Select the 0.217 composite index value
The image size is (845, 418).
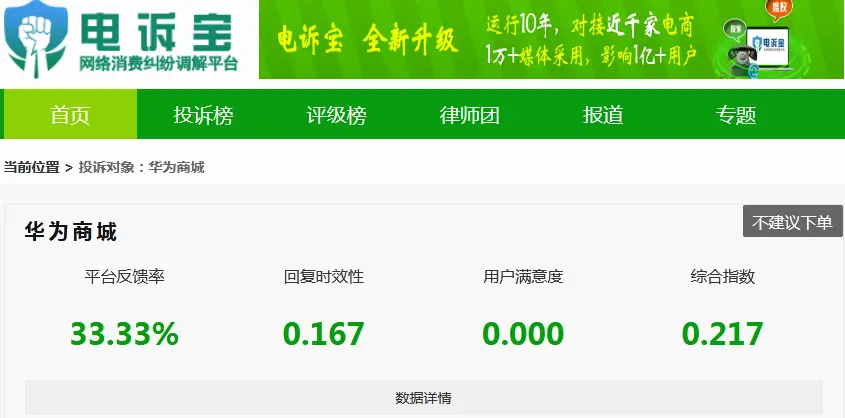click(722, 334)
